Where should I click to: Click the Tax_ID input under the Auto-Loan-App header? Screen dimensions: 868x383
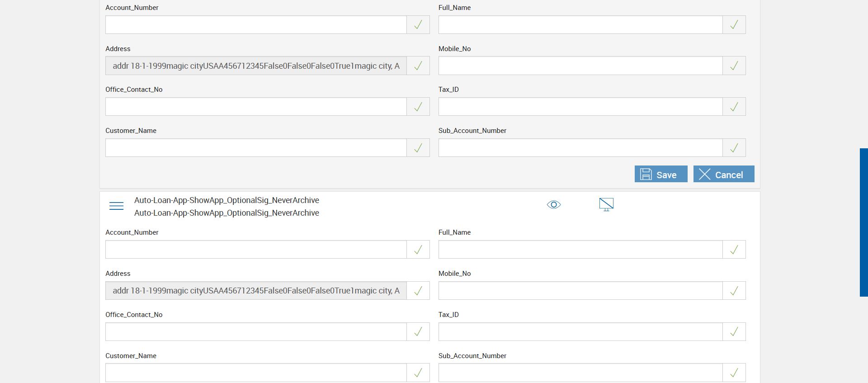click(580, 332)
